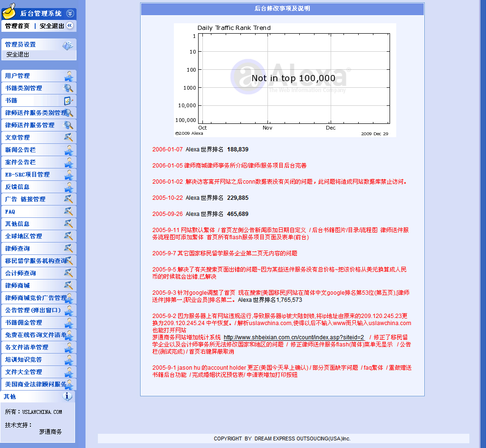Open the 书籍类别管理 menu
The width and height of the screenshot is (486, 448).
pos(39,88)
